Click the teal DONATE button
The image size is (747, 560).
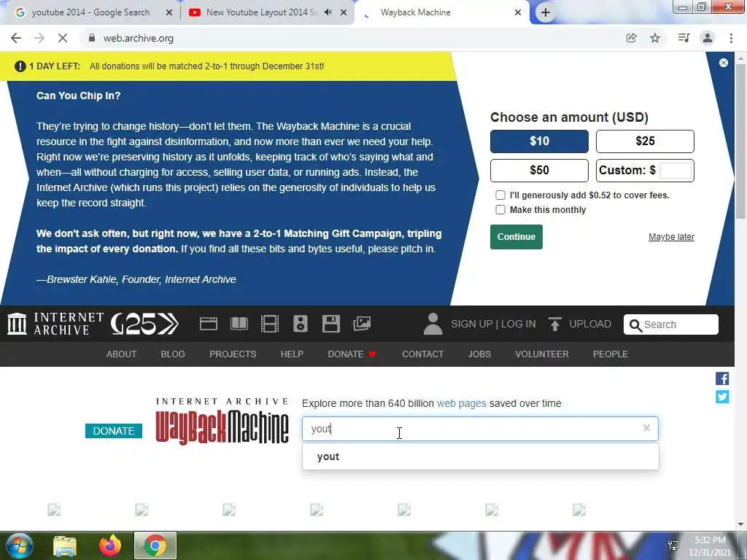(x=113, y=430)
